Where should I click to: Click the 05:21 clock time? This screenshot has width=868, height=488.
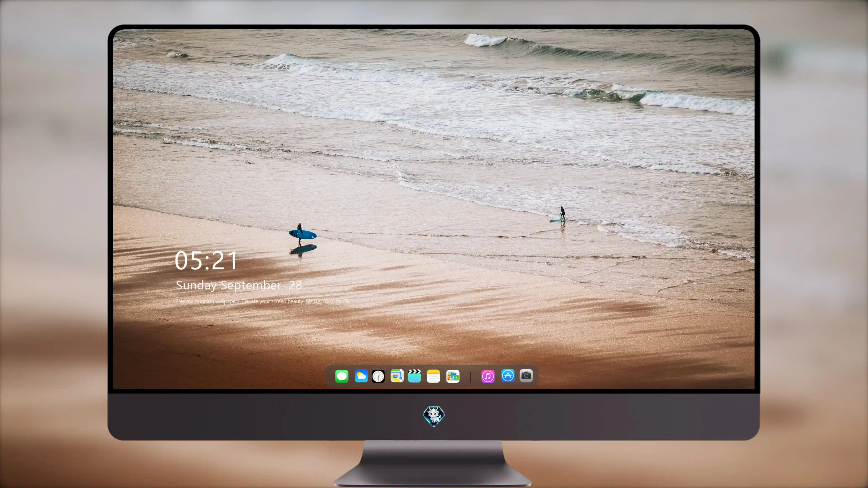click(x=206, y=260)
